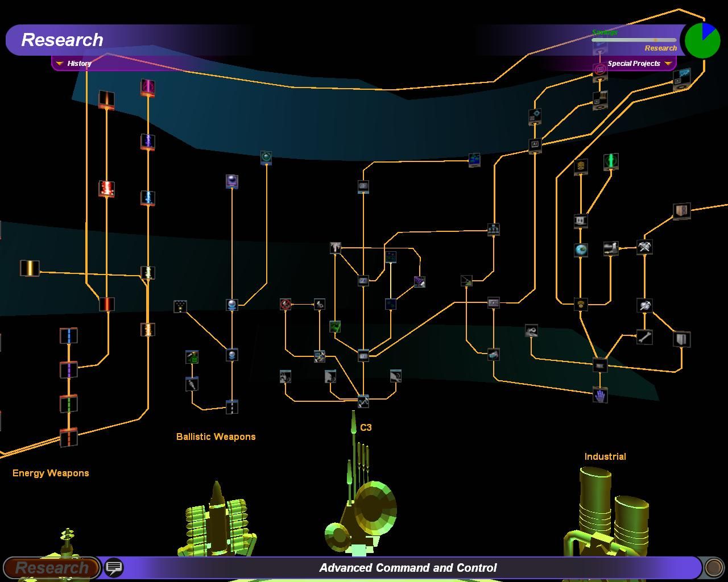Select the green square C3 tech icon
728x582 pixels.
[335, 326]
